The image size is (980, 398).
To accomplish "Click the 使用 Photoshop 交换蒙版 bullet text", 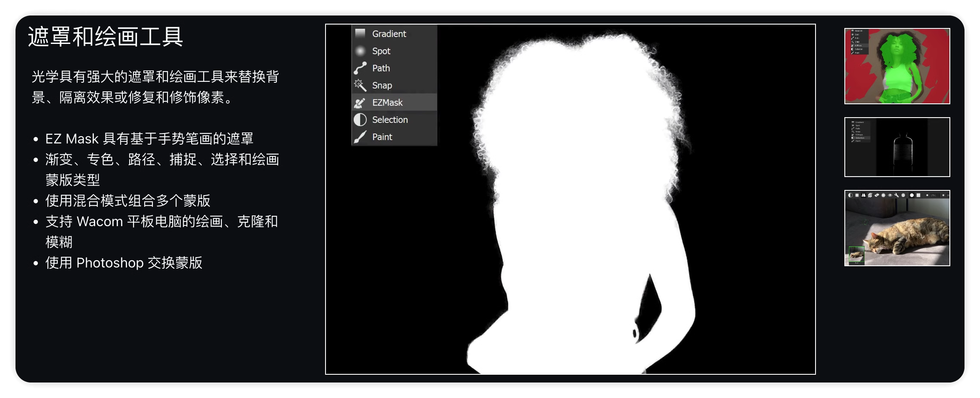I will (x=124, y=263).
